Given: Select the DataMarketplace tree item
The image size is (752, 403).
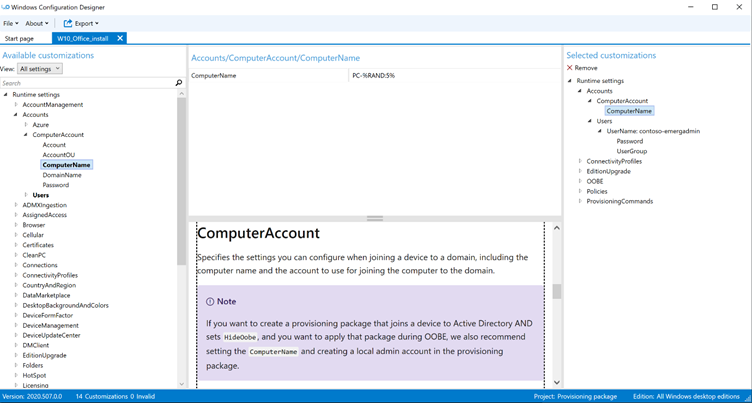Looking at the screenshot, I should click(x=46, y=296).
